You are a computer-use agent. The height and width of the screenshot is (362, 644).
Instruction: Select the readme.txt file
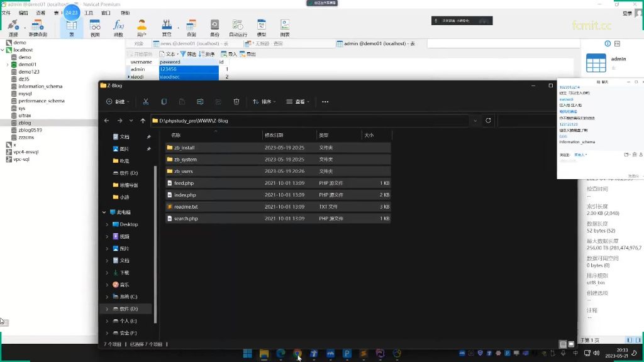[278, 207]
